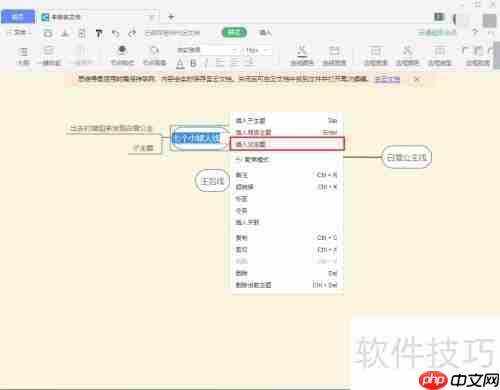
Task: Open the border color tool
Action: click(x=407, y=55)
